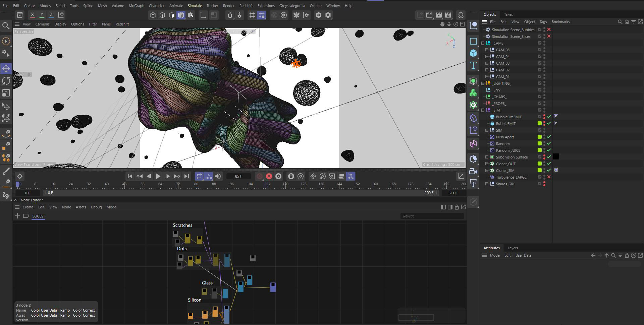Switch to the Takes tab
The width and height of the screenshot is (644, 325).
(508, 14)
